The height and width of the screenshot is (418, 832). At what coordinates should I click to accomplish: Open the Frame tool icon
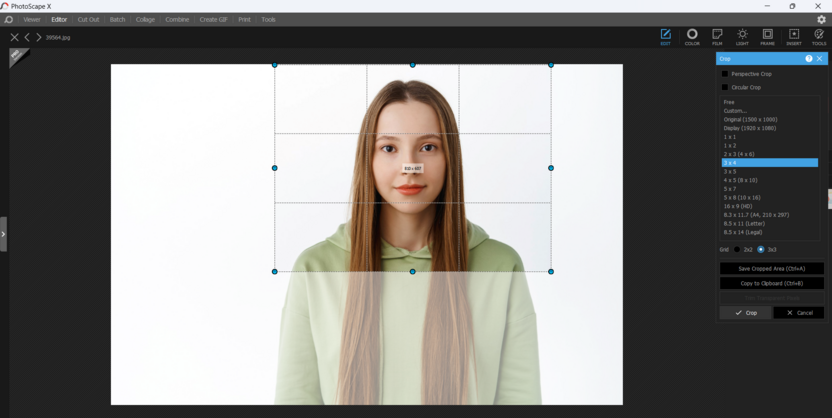[x=767, y=37]
